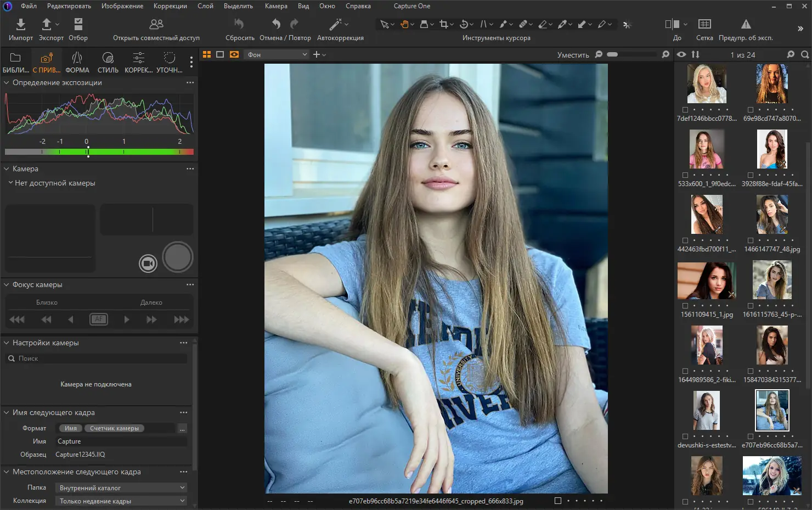Open the Фон layer dropdown
Image resolution: width=812 pixels, height=510 pixels.
278,54
